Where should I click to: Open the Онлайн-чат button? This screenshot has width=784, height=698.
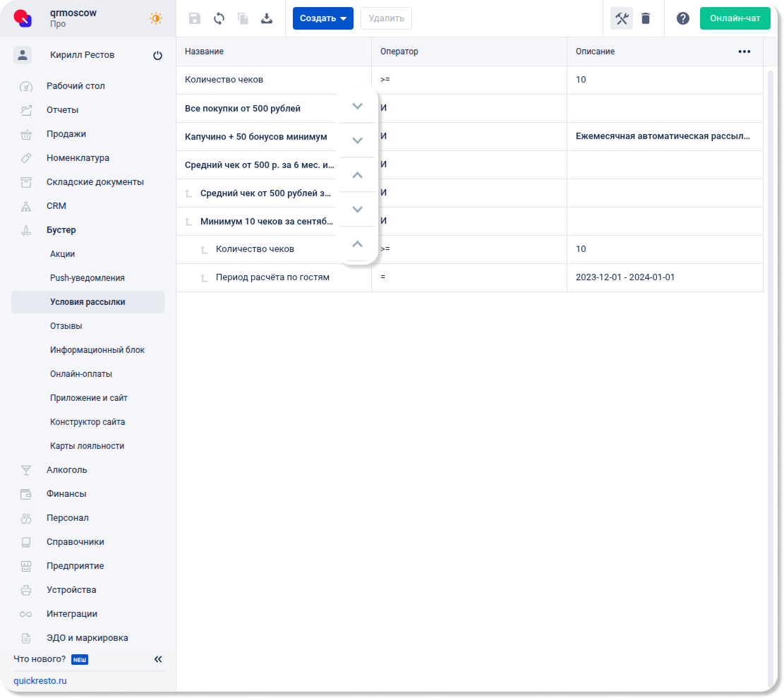(735, 18)
